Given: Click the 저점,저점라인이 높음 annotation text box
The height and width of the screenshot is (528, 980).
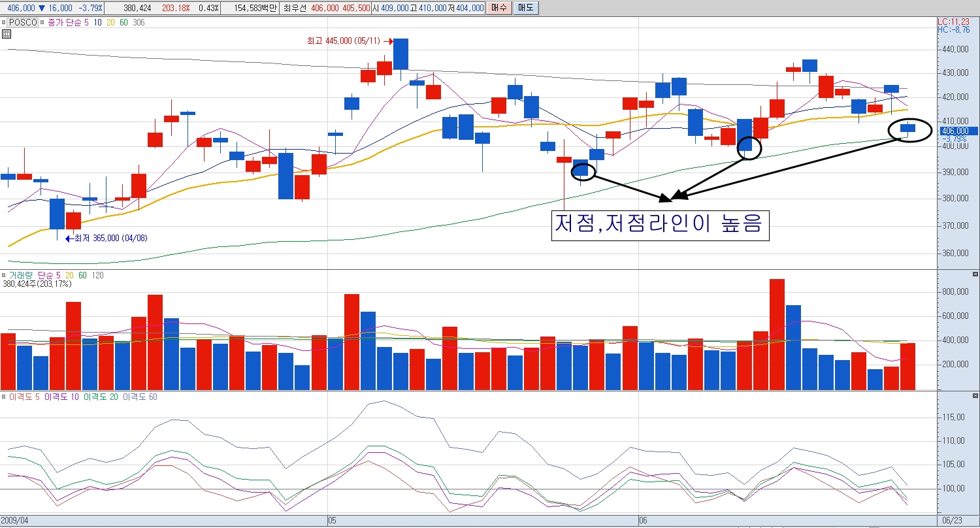Looking at the screenshot, I should click(660, 225).
